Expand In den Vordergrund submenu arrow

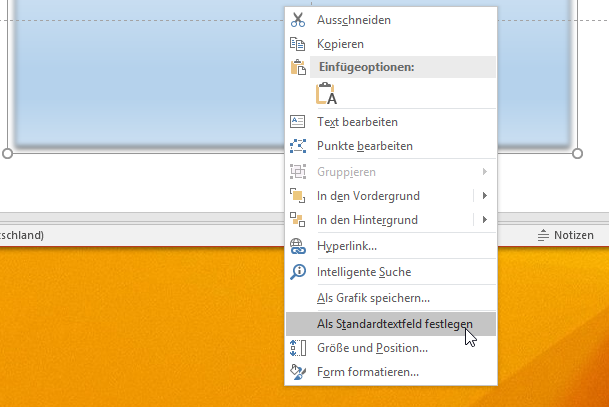point(485,196)
